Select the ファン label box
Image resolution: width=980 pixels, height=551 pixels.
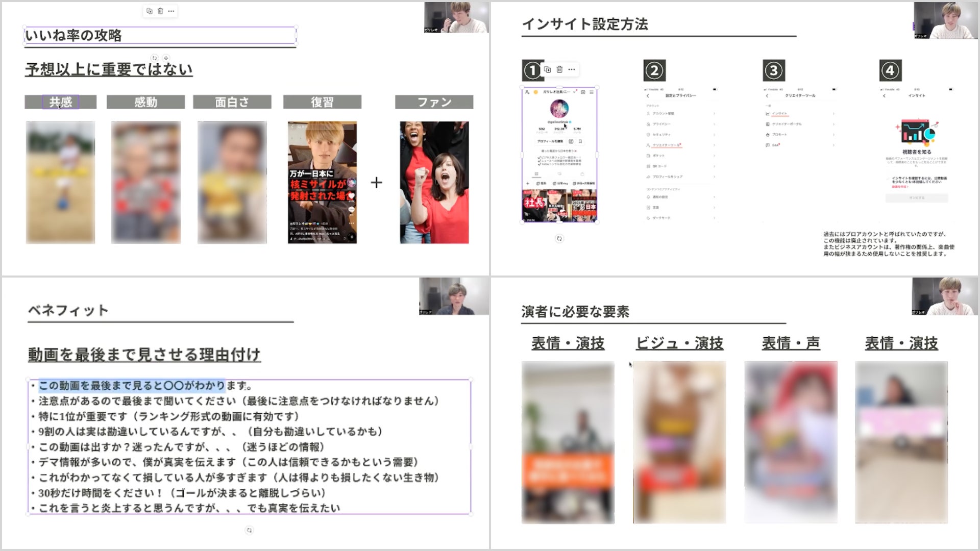click(x=434, y=102)
